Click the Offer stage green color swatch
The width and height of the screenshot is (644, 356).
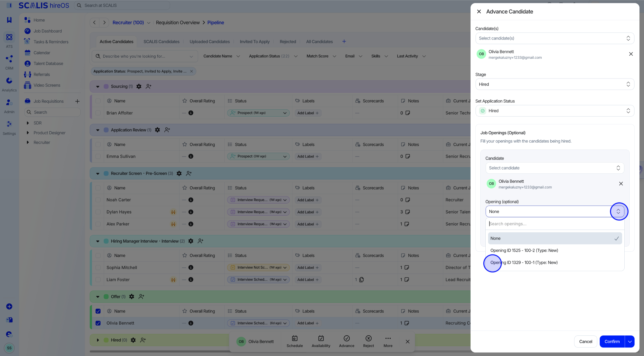pyautogui.click(x=106, y=297)
